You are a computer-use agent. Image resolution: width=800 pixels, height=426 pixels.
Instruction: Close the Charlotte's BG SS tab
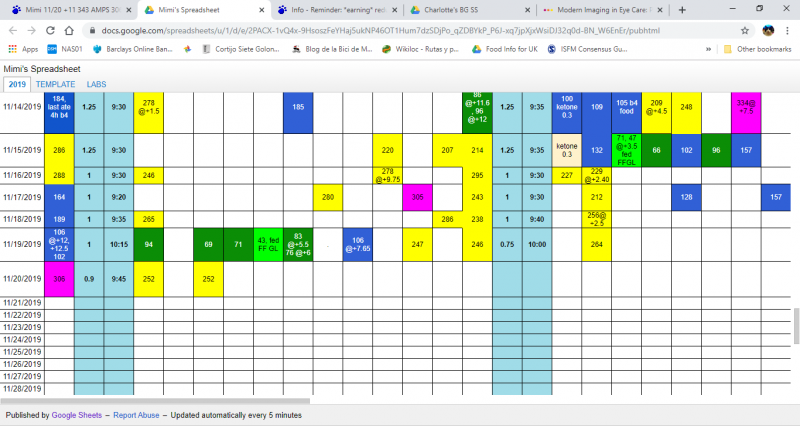click(525, 9)
